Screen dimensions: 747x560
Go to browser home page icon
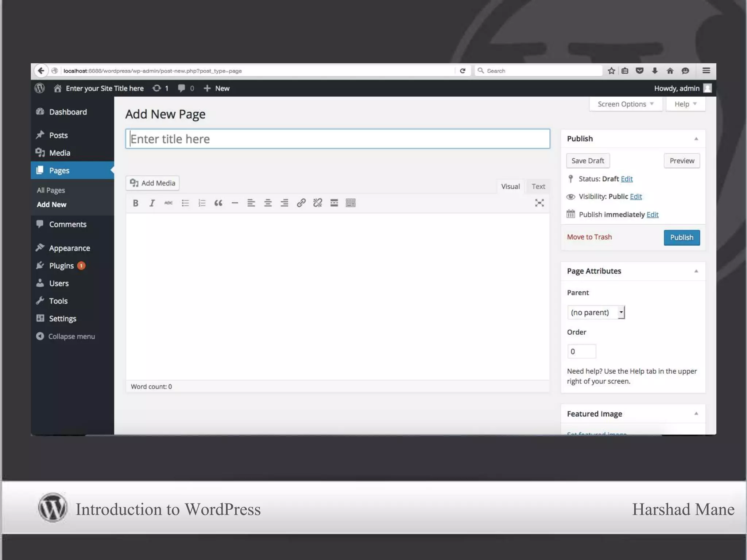670,71
